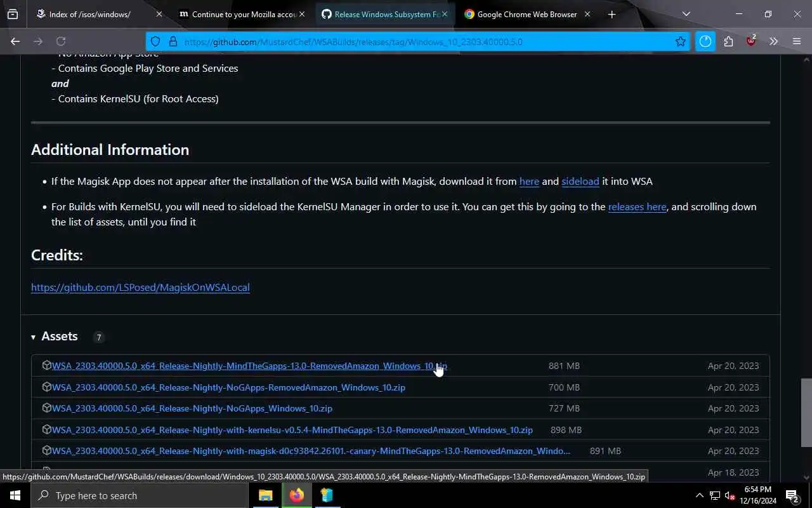
Task: Click the Apr 18, 2023 date text
Action: click(x=733, y=472)
